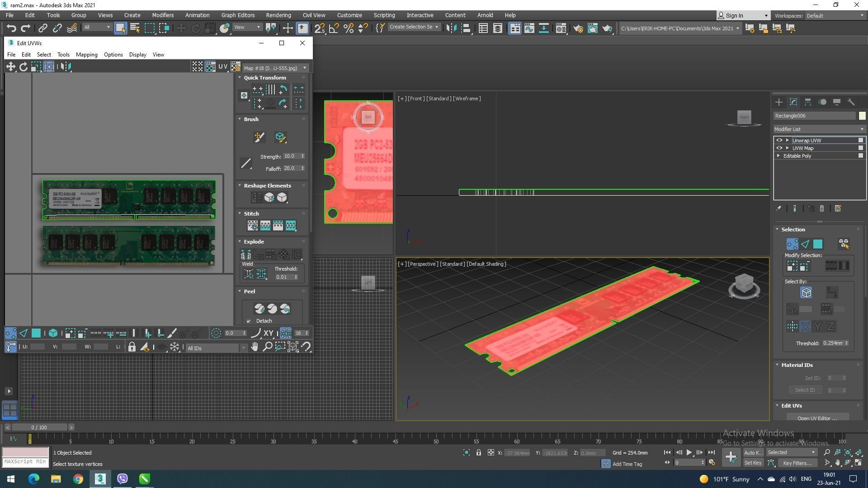Screen dimensions: 868x488
Task: Open the Utilities wrench tab in command panel
Action: click(x=851, y=102)
